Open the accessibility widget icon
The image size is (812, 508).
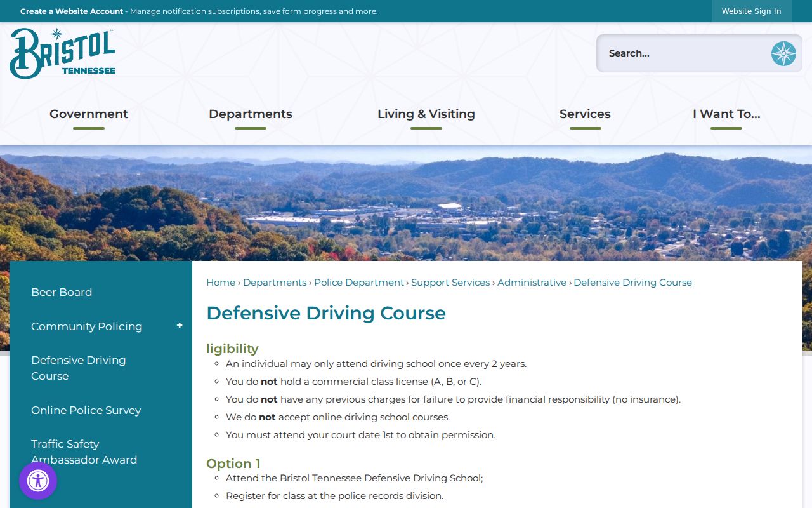pyautogui.click(x=38, y=481)
